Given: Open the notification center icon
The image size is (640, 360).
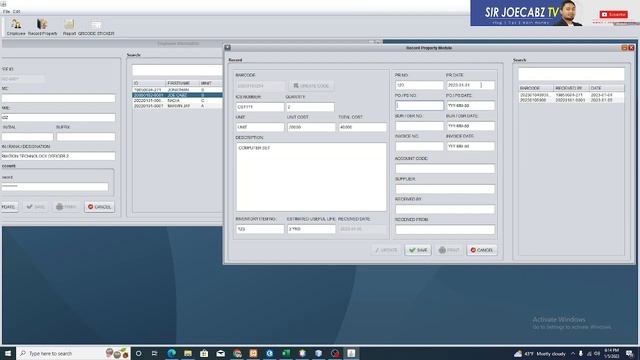Looking at the screenshot, I should [x=630, y=353].
